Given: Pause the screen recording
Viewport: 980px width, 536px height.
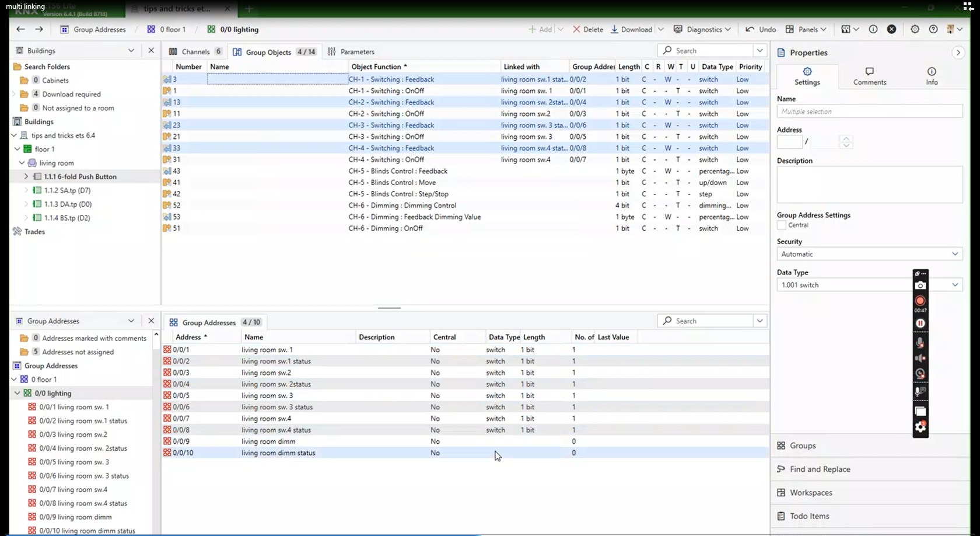Looking at the screenshot, I should click(x=921, y=323).
